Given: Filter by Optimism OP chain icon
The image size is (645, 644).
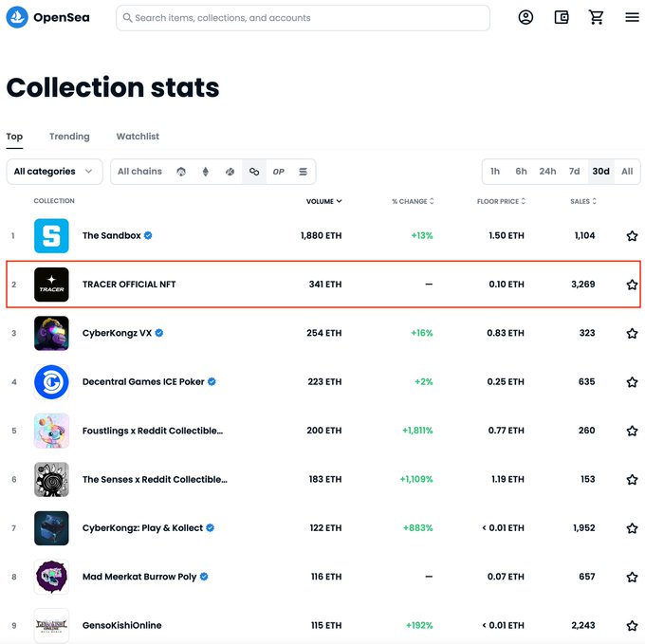Looking at the screenshot, I should [279, 172].
